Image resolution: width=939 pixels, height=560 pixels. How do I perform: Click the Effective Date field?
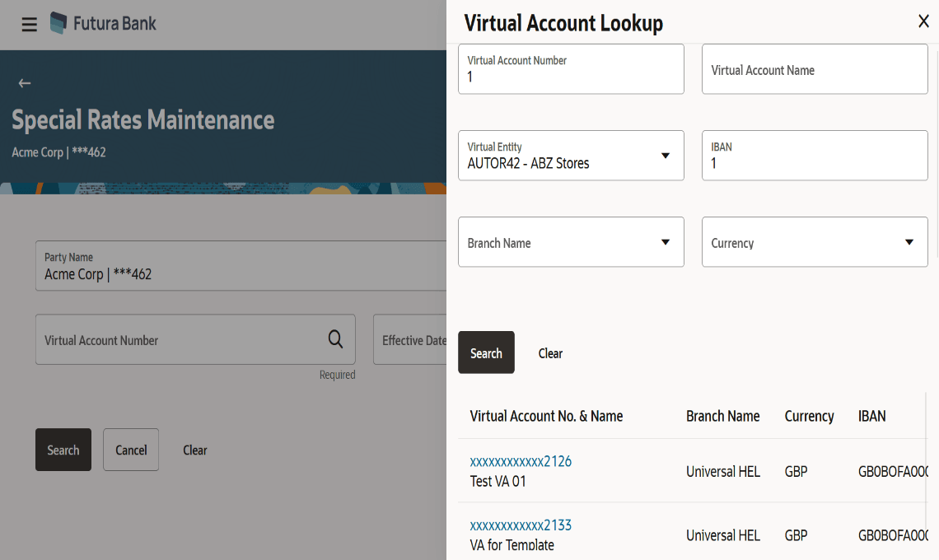(412, 340)
